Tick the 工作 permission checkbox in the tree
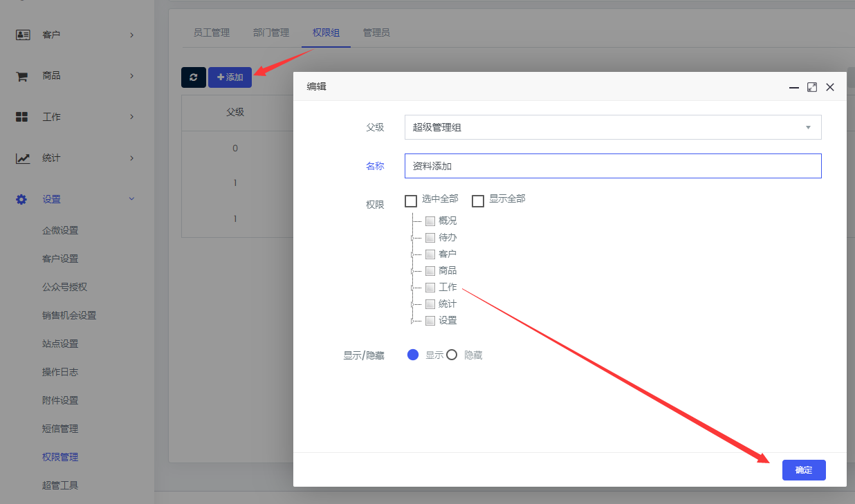 coord(430,288)
